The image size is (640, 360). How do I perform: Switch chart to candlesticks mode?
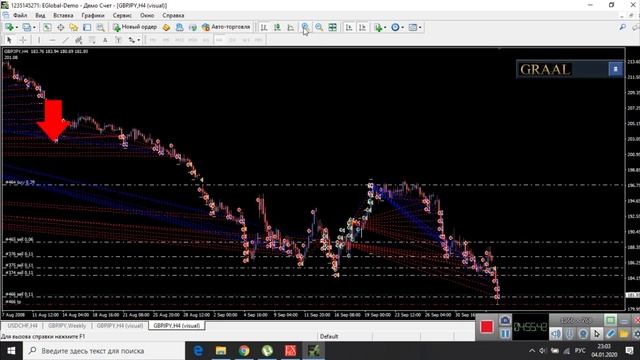pos(277,27)
